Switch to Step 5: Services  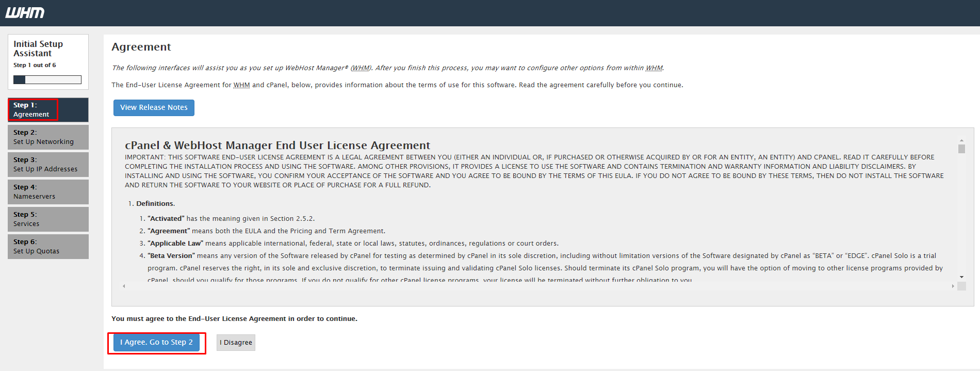(x=48, y=219)
